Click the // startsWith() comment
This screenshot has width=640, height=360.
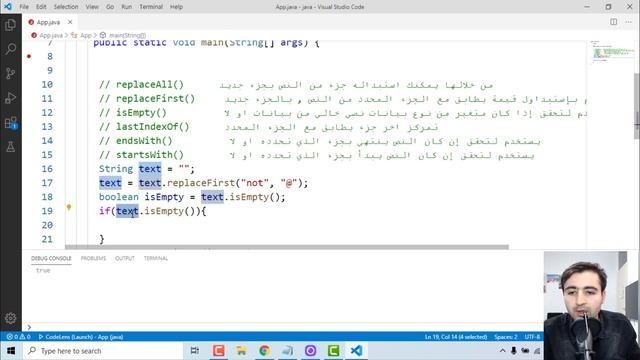tap(141, 155)
